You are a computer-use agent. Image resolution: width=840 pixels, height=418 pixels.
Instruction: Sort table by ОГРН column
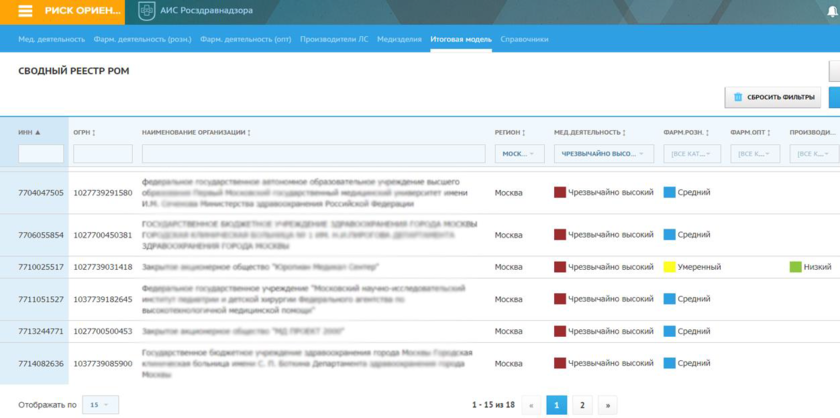[94, 132]
